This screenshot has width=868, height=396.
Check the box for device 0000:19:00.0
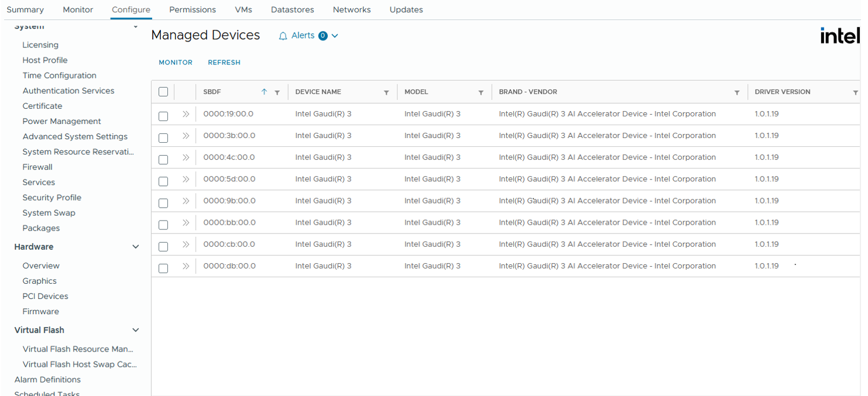click(x=163, y=116)
